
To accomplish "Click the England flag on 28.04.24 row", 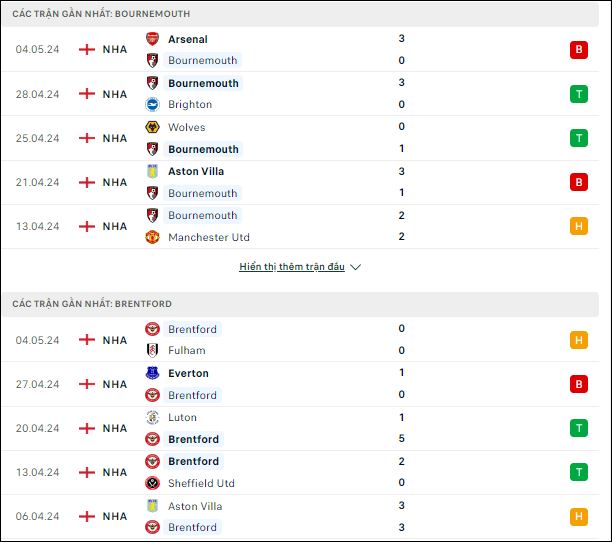I will click(x=87, y=94).
